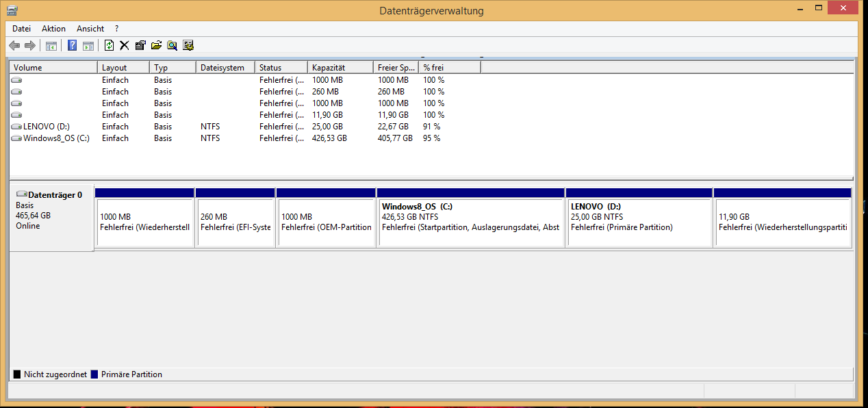This screenshot has width=868, height=408.
Task: Sort by the Dateisystem column header
Action: click(226, 68)
